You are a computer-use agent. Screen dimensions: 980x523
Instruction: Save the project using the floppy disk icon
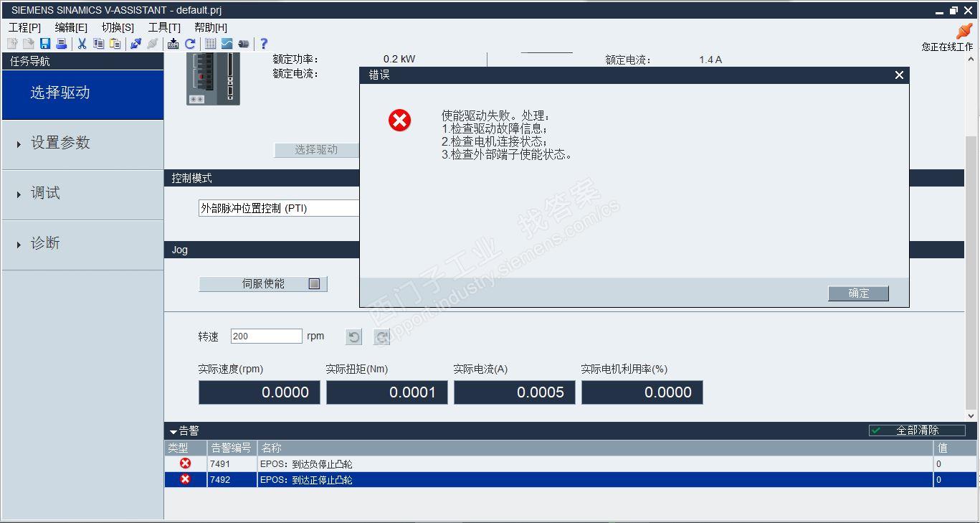tap(45, 44)
